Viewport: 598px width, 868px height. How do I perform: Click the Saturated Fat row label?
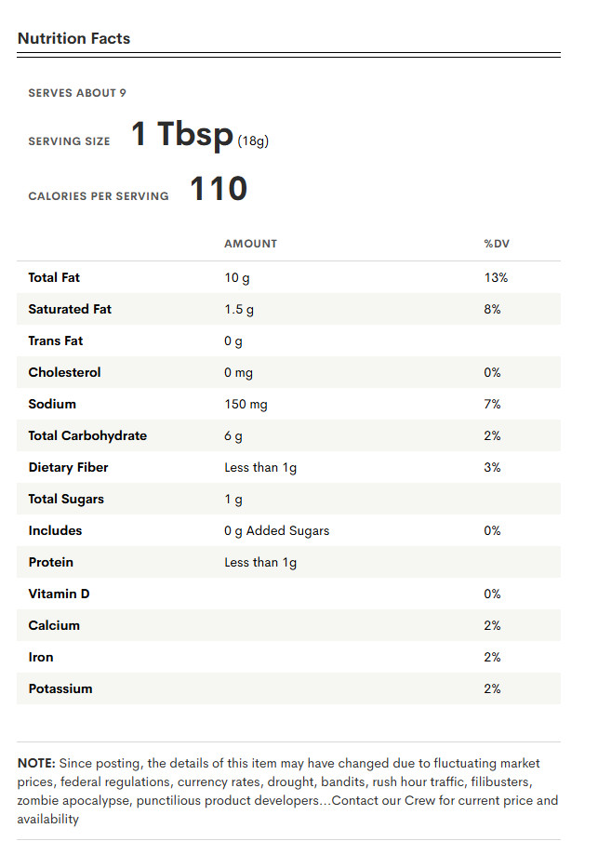tap(70, 309)
